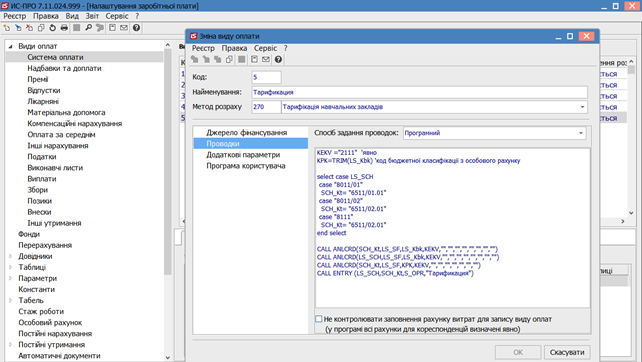Click the 'Код' input field
The image size is (642, 362).
pos(266,77)
